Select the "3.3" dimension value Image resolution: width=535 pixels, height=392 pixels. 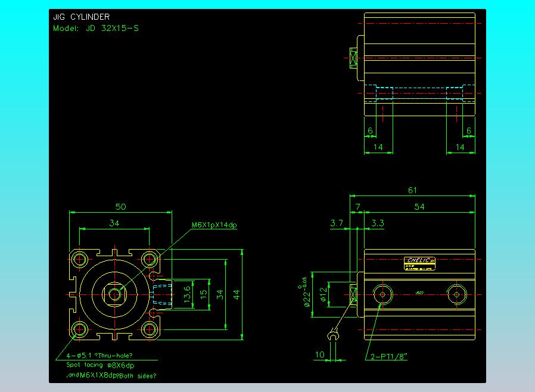click(x=378, y=223)
